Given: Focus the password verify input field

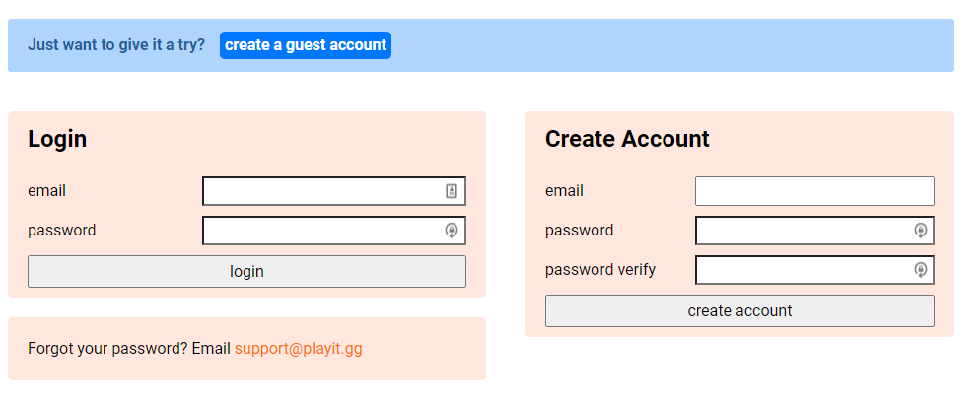Looking at the screenshot, I should 804,270.
